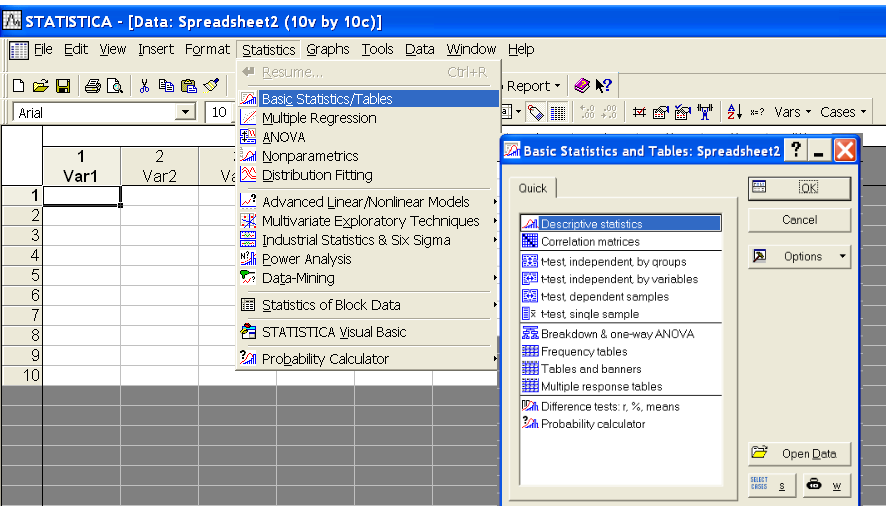Select Difference tests: r, %, means
886x506 pixels.
pos(620,406)
